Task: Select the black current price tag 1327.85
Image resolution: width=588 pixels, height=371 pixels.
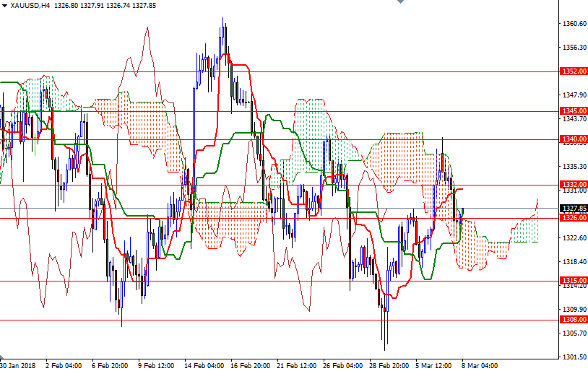Action: (x=574, y=208)
